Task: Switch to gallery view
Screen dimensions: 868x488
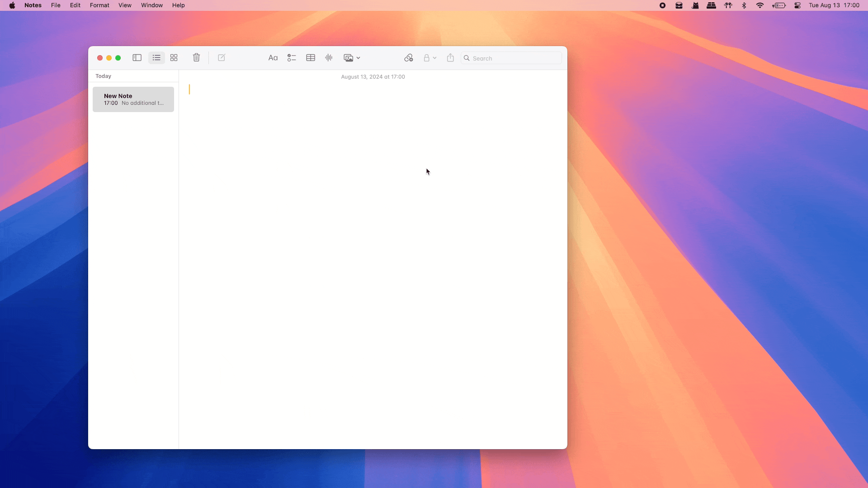Action: point(174,58)
